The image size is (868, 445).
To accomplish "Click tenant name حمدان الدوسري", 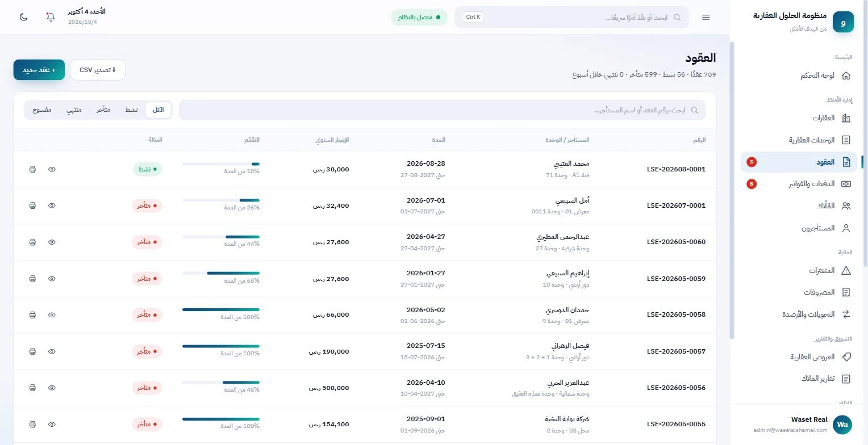I will [x=567, y=310].
